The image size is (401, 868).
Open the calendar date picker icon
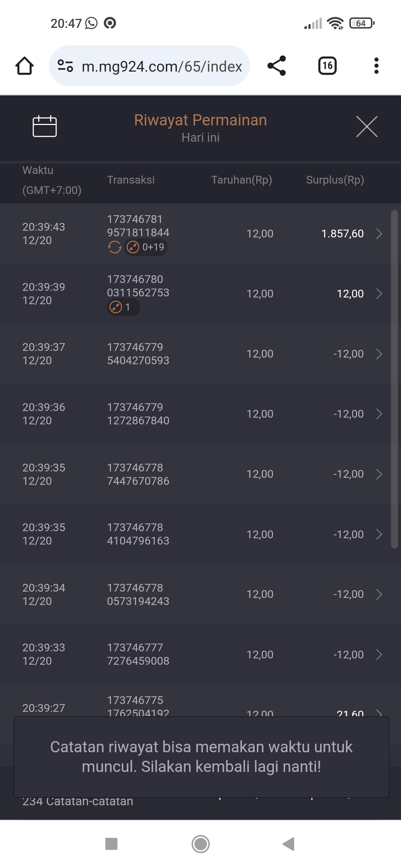[45, 126]
